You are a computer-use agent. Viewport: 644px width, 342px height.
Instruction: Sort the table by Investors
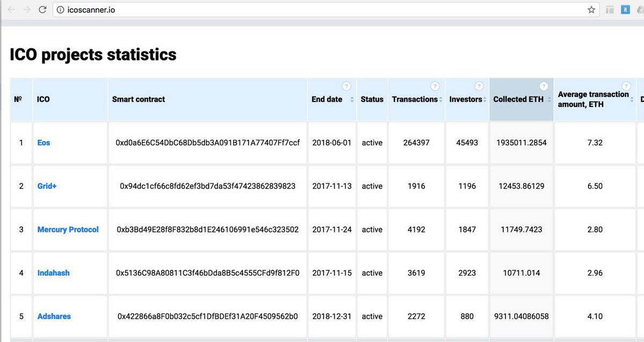[x=484, y=100]
